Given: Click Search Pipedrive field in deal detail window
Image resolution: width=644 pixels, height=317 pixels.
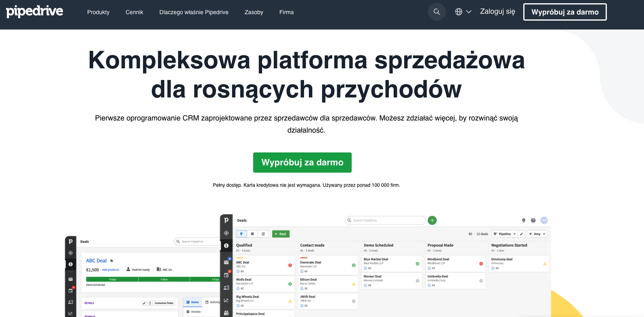Looking at the screenshot, I should pos(197,241).
